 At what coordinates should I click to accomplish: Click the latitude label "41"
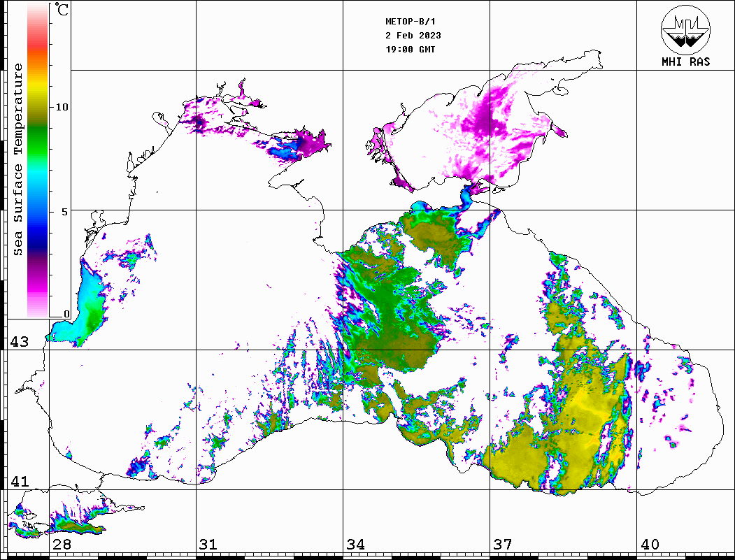(x=19, y=481)
